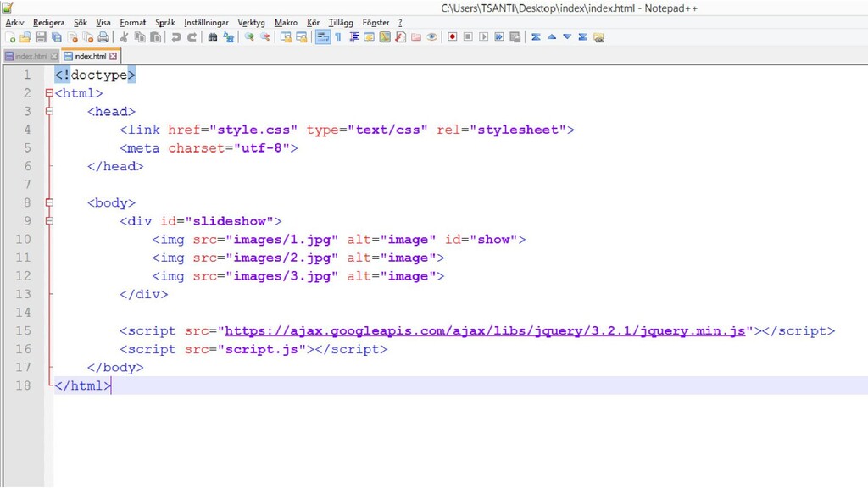
Task: Undo last edit with Undo arrow
Action: [176, 37]
